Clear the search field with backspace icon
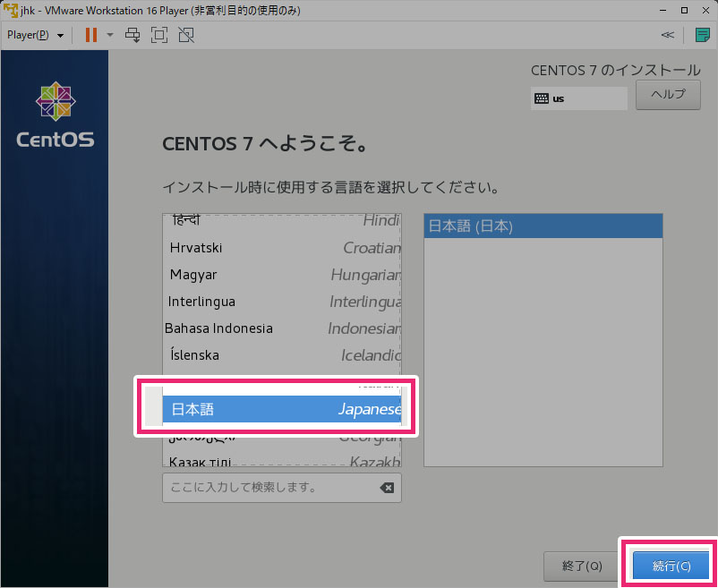The height and width of the screenshot is (588, 718). pyautogui.click(x=387, y=488)
